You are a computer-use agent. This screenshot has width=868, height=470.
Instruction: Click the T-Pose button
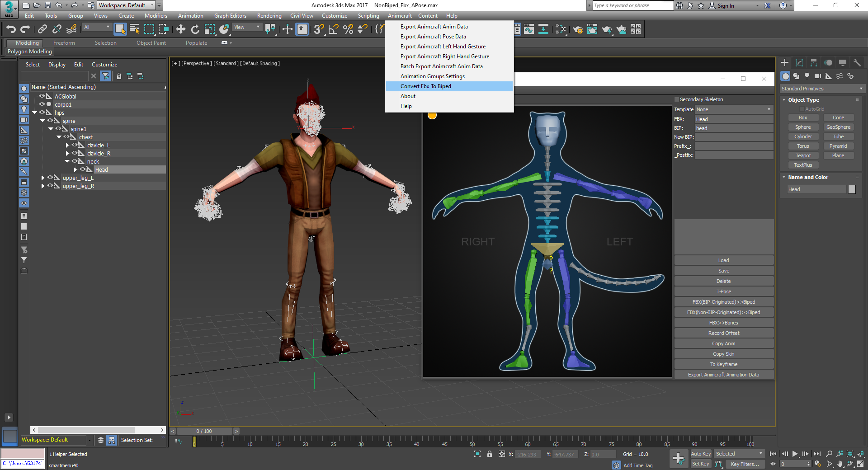[723, 291]
